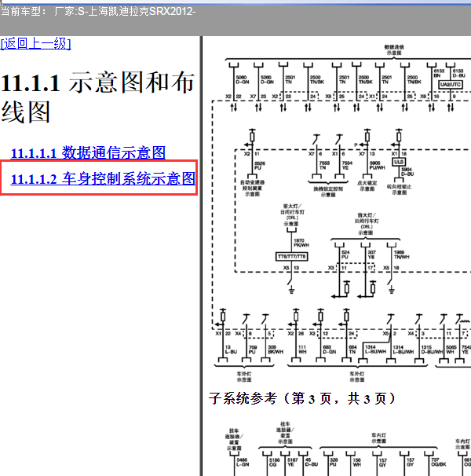Click the 11.1.1 示意图和布线图 heading
The image size is (471, 476).
tap(97, 97)
